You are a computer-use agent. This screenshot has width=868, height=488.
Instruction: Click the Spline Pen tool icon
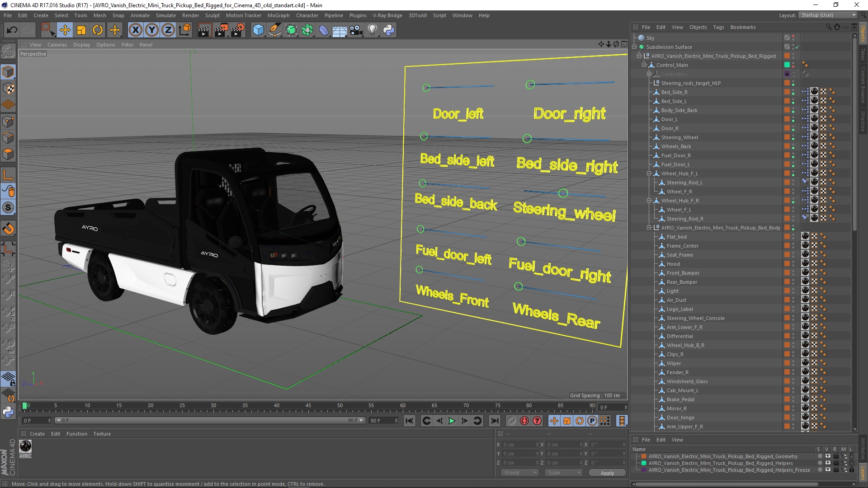(274, 30)
